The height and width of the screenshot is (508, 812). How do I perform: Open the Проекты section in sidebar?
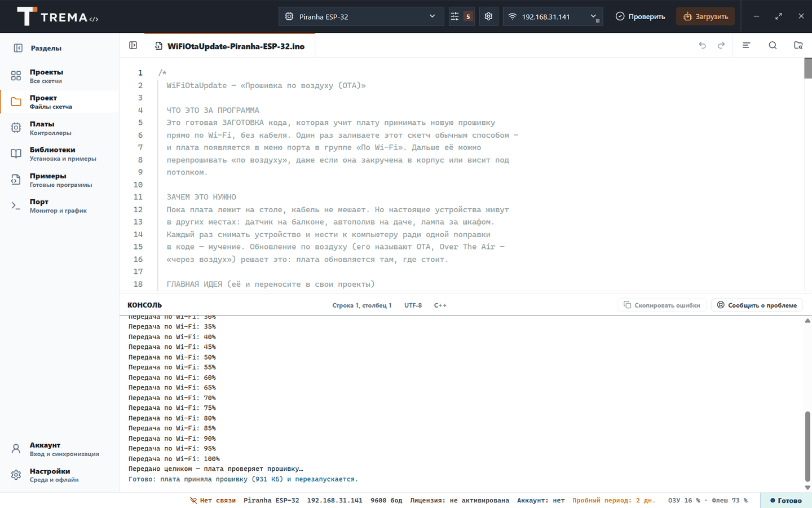tap(59, 76)
